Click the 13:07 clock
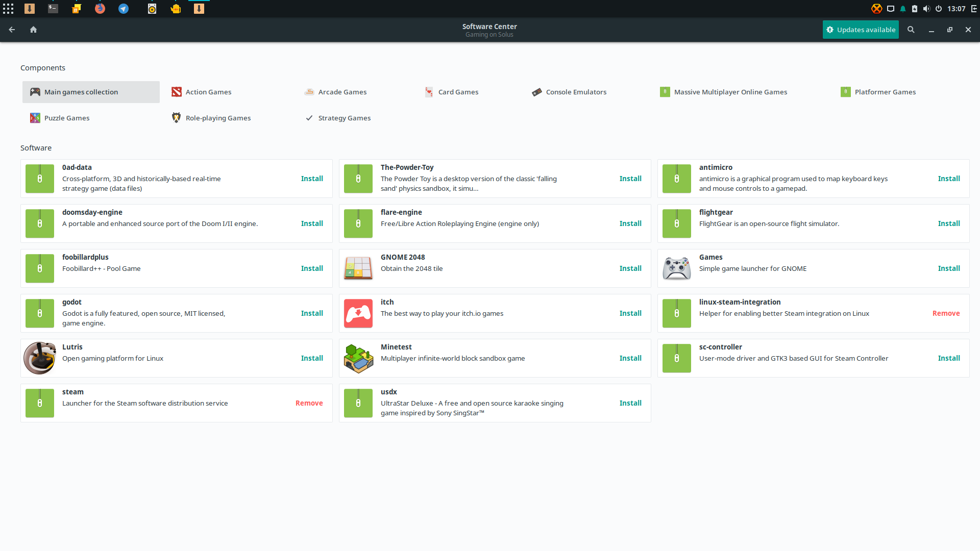This screenshot has width=980, height=551. click(956, 9)
